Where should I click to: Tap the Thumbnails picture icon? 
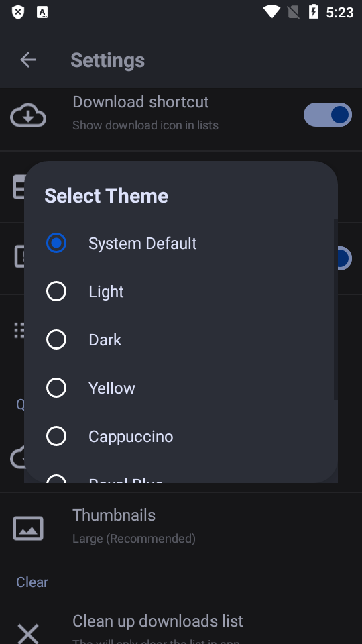(x=28, y=528)
